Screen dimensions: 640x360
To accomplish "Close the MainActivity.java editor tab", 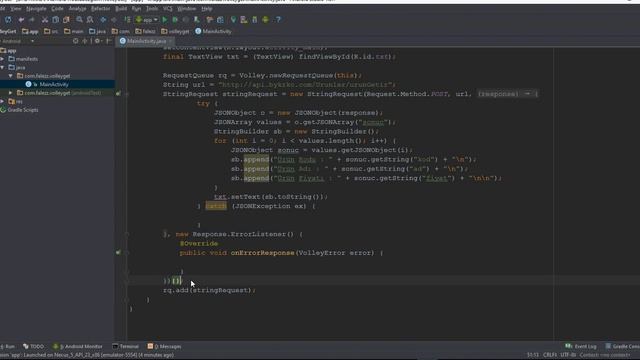I will pos(171,41).
